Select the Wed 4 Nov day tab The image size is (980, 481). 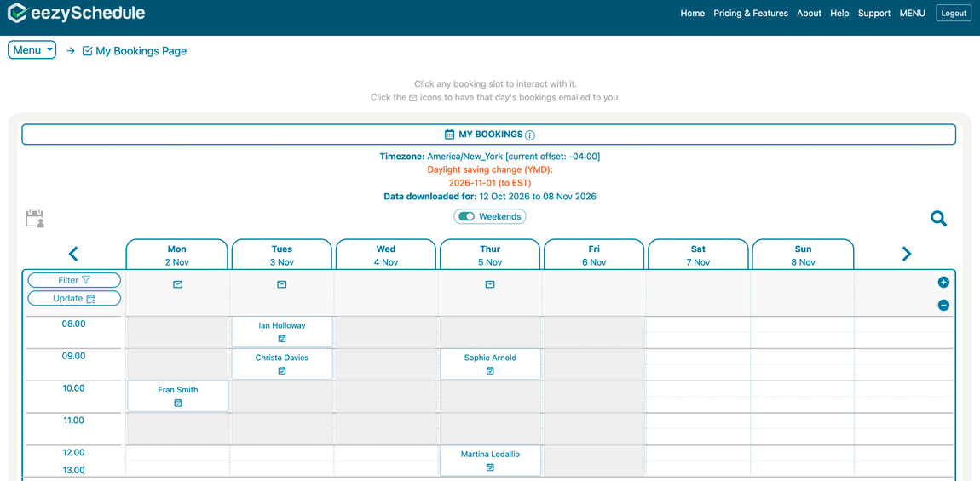386,255
